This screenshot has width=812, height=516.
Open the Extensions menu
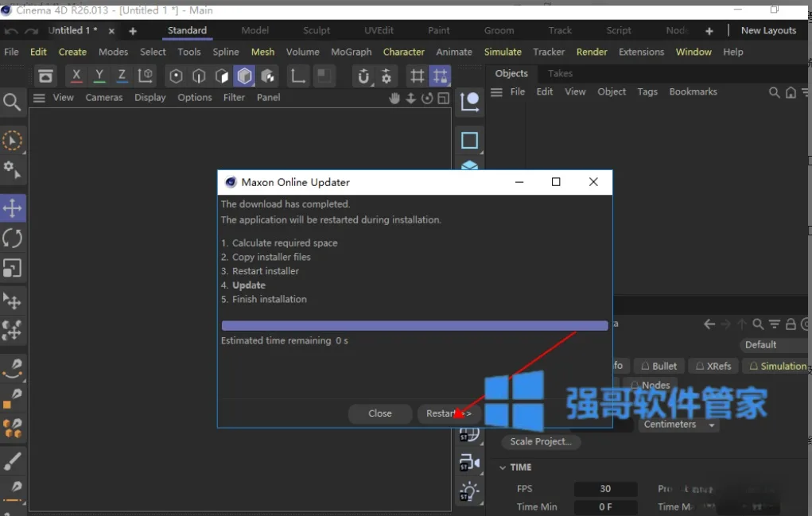click(x=641, y=52)
